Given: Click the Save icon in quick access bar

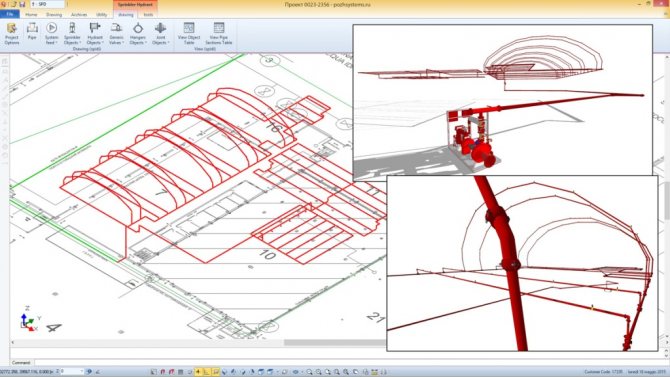Looking at the screenshot, I should 22,4.
